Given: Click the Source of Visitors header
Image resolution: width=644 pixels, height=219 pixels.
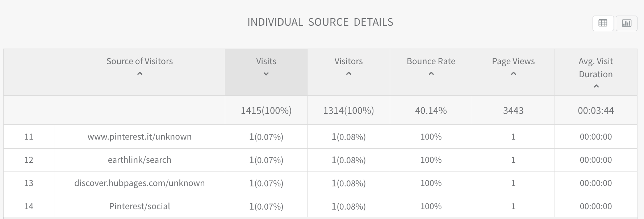Looking at the screenshot, I should (x=140, y=61).
